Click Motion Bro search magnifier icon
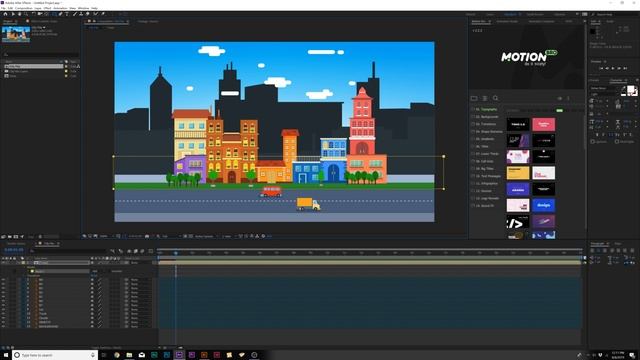The width and height of the screenshot is (640, 360). click(x=496, y=98)
